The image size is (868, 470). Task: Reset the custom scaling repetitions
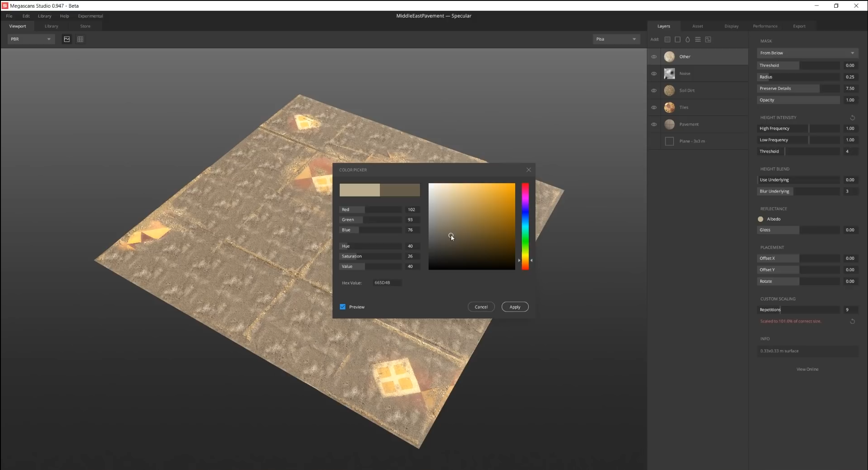853,322
